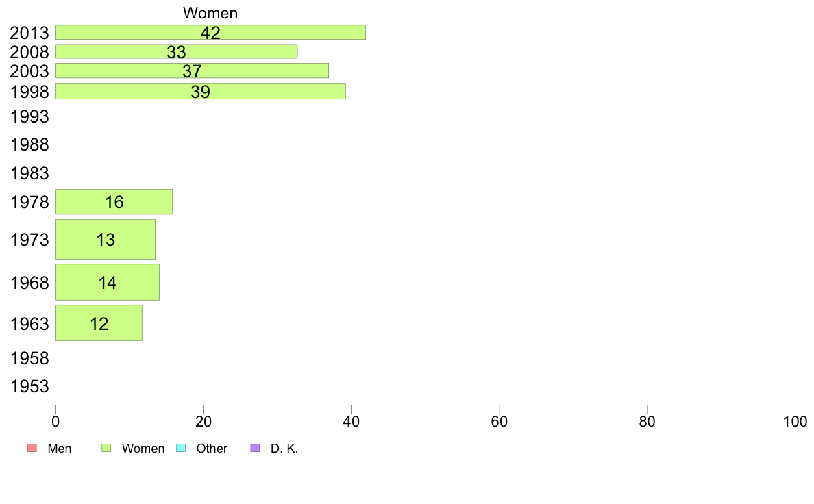
Task: Click the red Men legend swatch
Action: 32,448
